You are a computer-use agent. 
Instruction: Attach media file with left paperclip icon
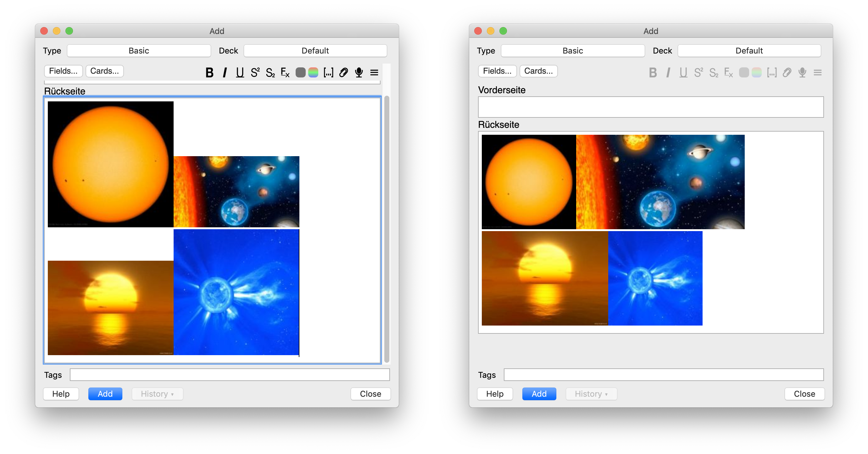pyautogui.click(x=343, y=72)
